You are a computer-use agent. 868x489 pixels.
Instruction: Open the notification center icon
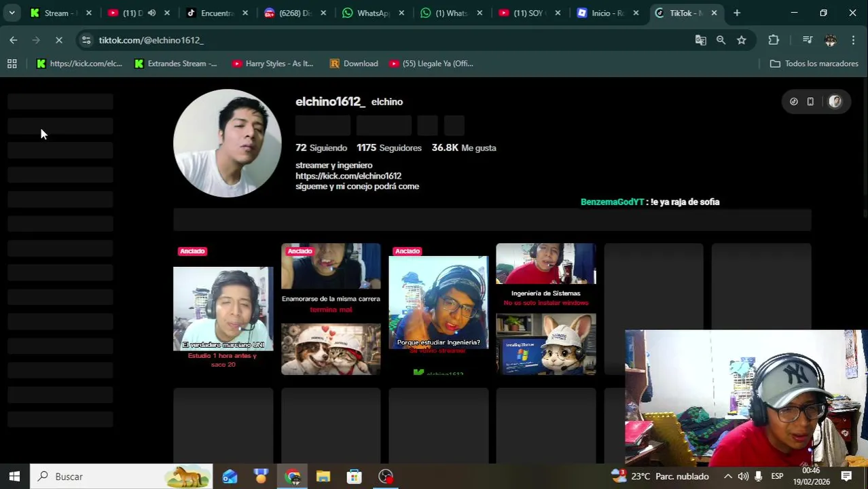click(846, 477)
